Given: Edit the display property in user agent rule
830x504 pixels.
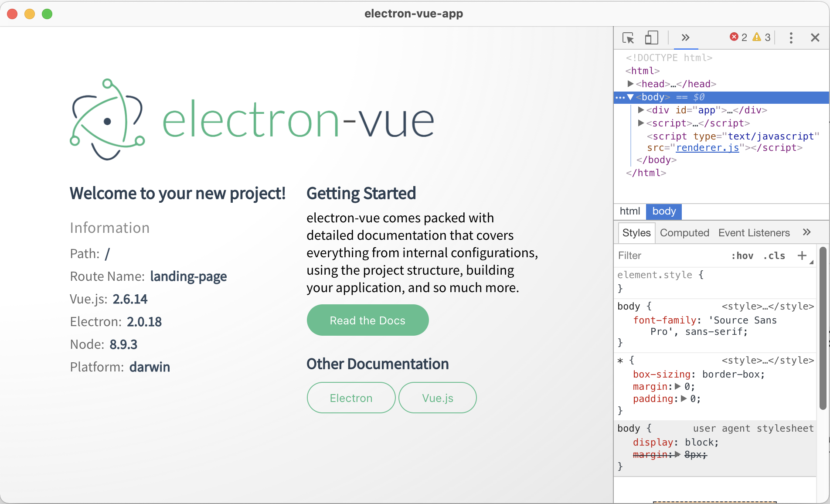Looking at the screenshot, I should click(653, 443).
